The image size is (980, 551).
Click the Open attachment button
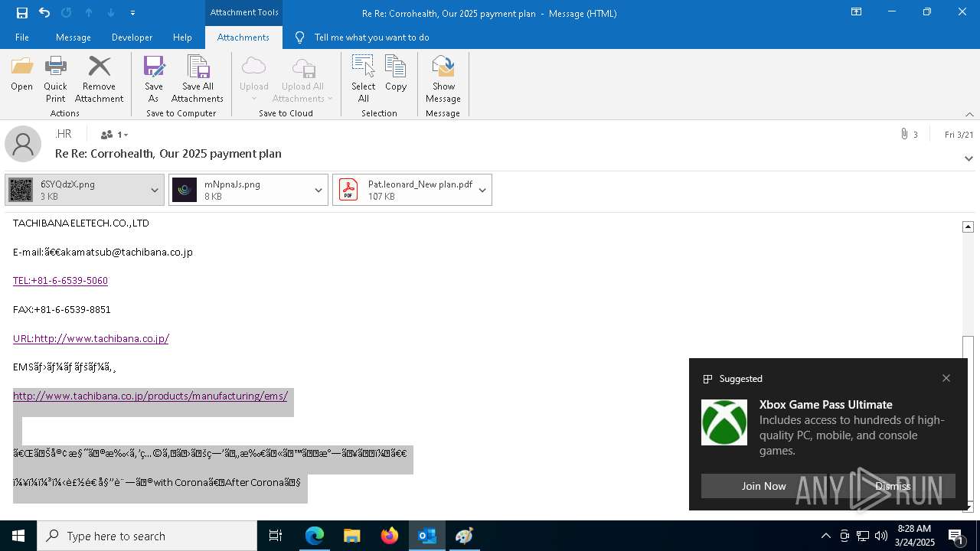[x=21, y=73]
